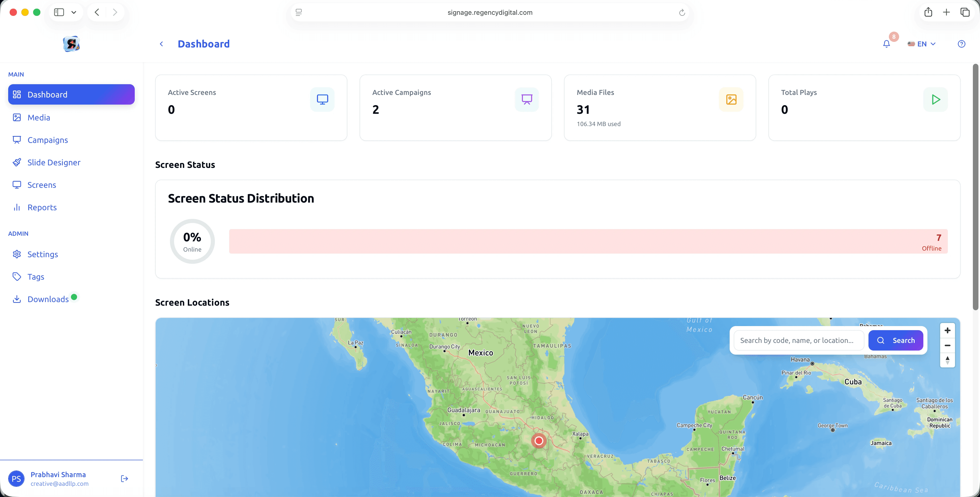Screen dimensions: 980x497
Task: Collapse sidebar with the back chevron
Action: 161,44
